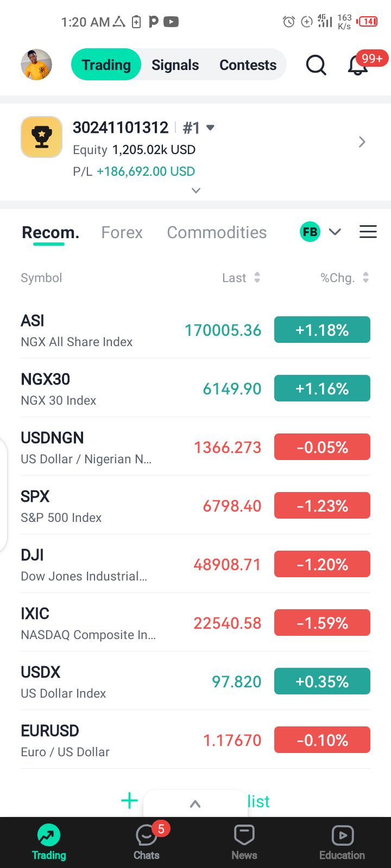Viewport: 391px width, 868px height.
Task: Tap the profile avatar photo
Action: click(36, 65)
